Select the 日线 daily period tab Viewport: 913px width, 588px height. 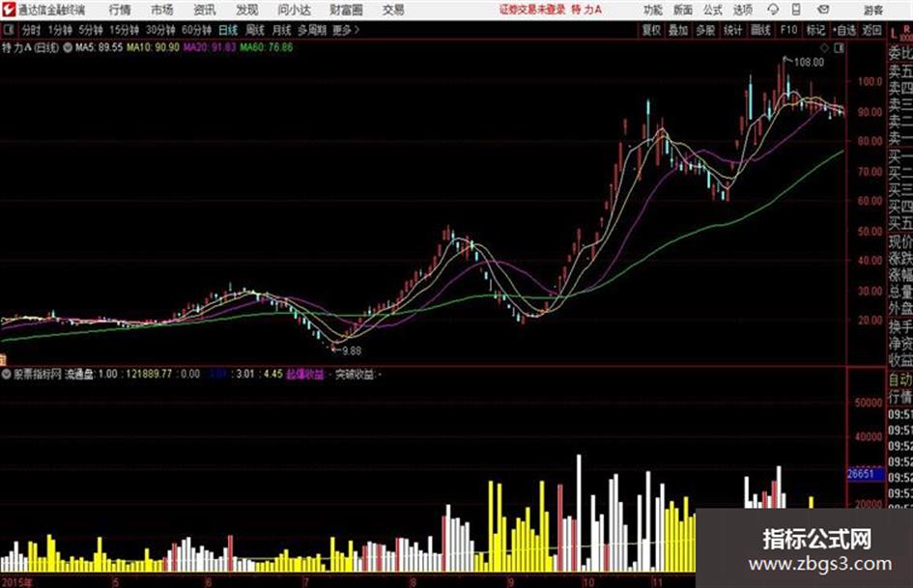click(x=228, y=30)
